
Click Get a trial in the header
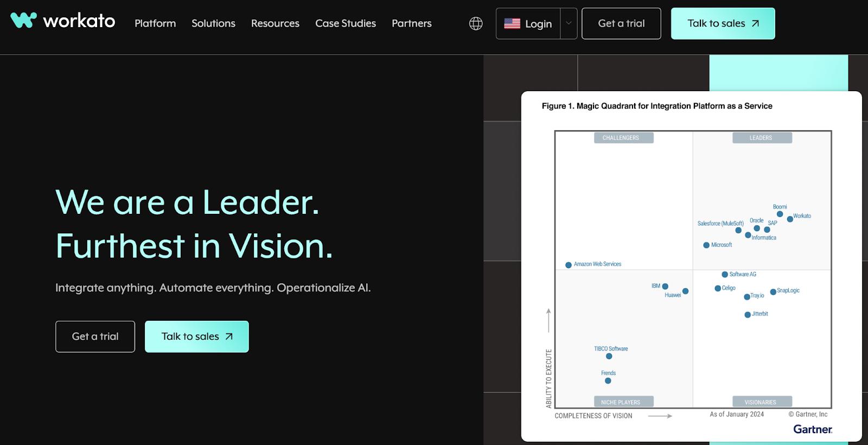[621, 23]
